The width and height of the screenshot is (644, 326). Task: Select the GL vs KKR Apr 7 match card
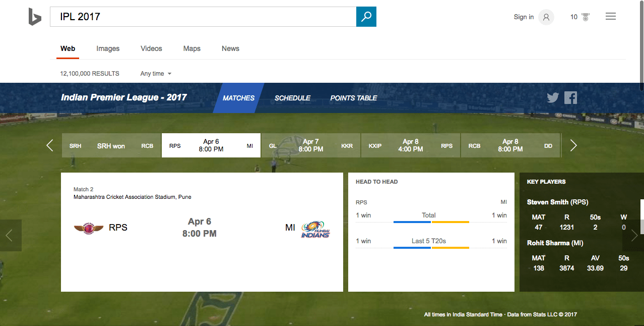[x=311, y=145]
